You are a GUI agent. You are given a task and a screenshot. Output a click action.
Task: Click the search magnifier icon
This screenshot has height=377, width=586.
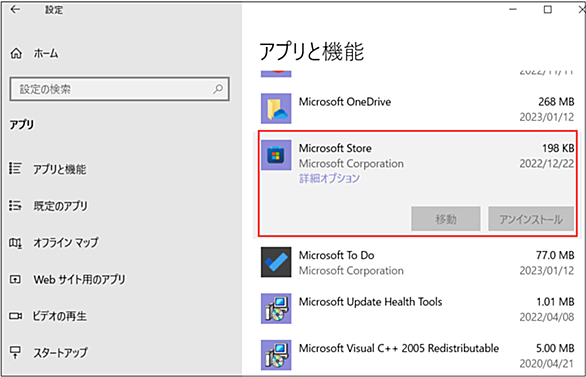coord(218,89)
